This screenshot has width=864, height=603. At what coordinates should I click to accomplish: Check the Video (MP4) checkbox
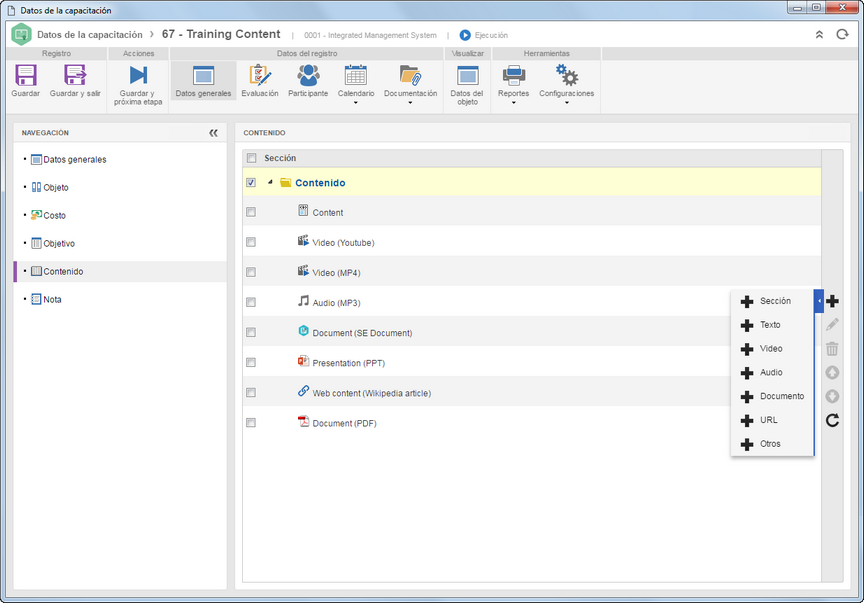(251, 272)
